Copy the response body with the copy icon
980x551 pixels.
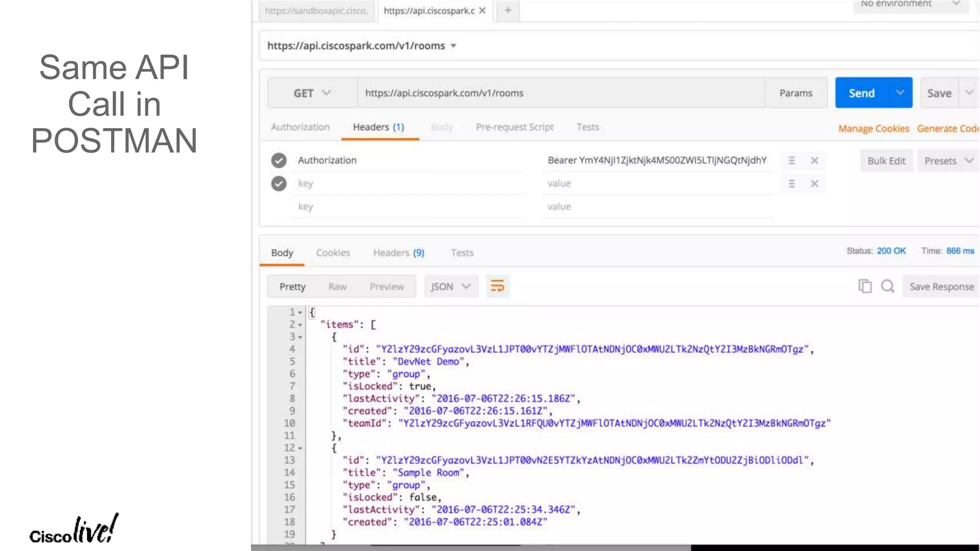865,286
